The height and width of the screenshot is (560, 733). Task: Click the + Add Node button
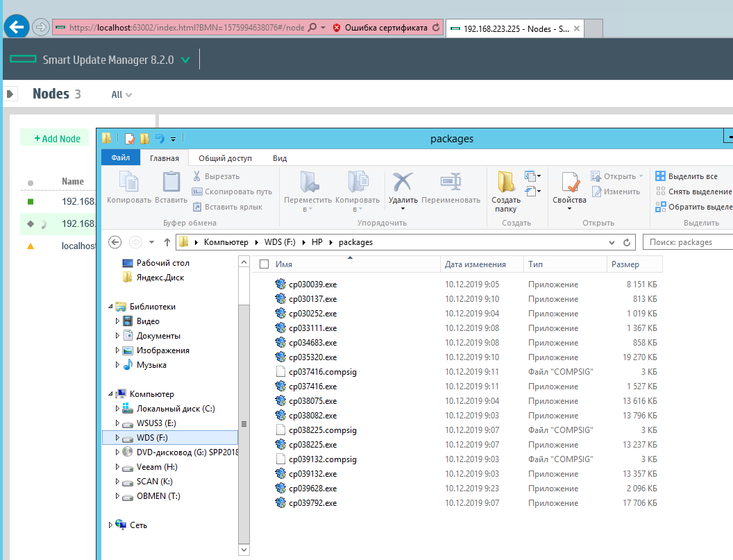[58, 139]
